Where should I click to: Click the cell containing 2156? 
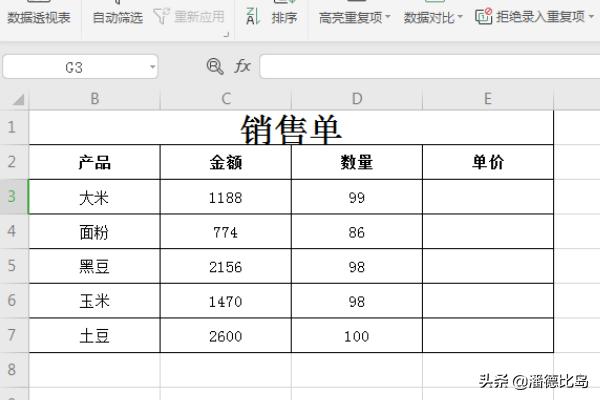coord(226,266)
